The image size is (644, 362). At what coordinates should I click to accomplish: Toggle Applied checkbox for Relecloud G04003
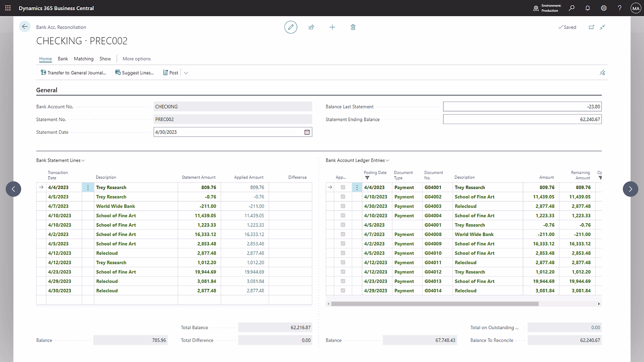[343, 206]
